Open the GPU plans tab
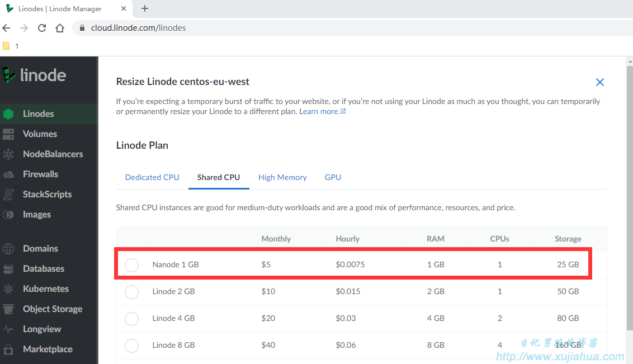This screenshot has height=364, width=633. 333,177
